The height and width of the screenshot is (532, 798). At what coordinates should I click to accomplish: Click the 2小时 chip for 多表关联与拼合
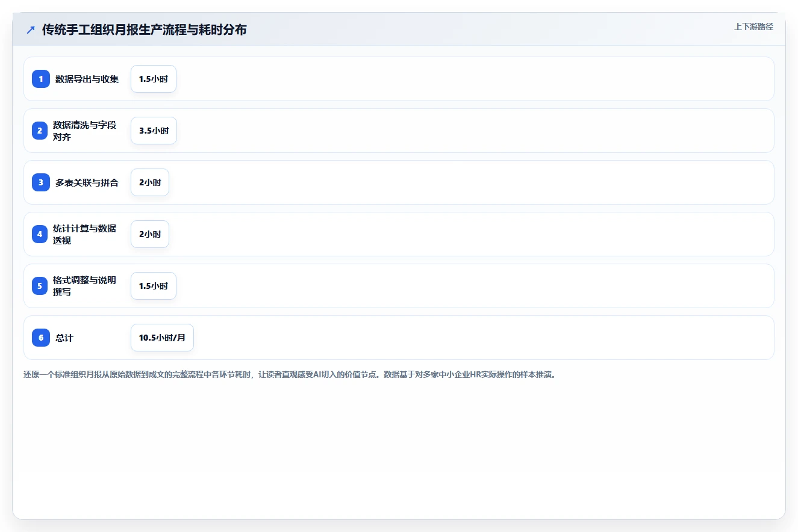(150, 182)
